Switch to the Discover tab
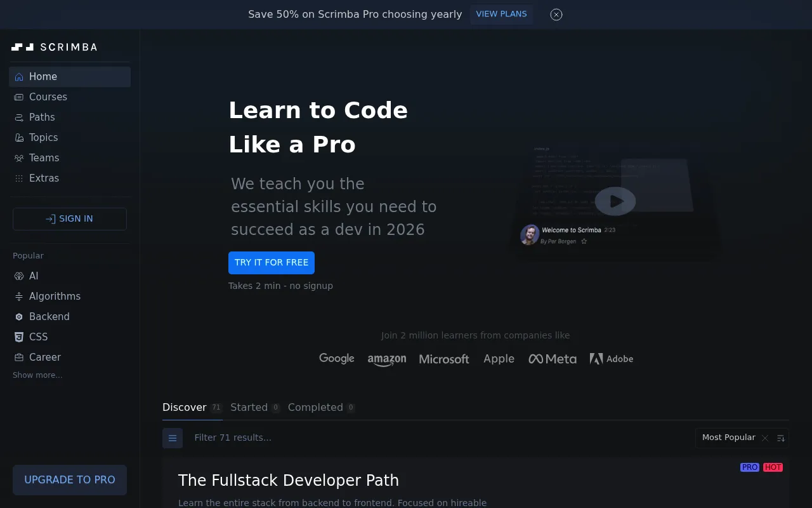812x508 pixels. [192, 408]
